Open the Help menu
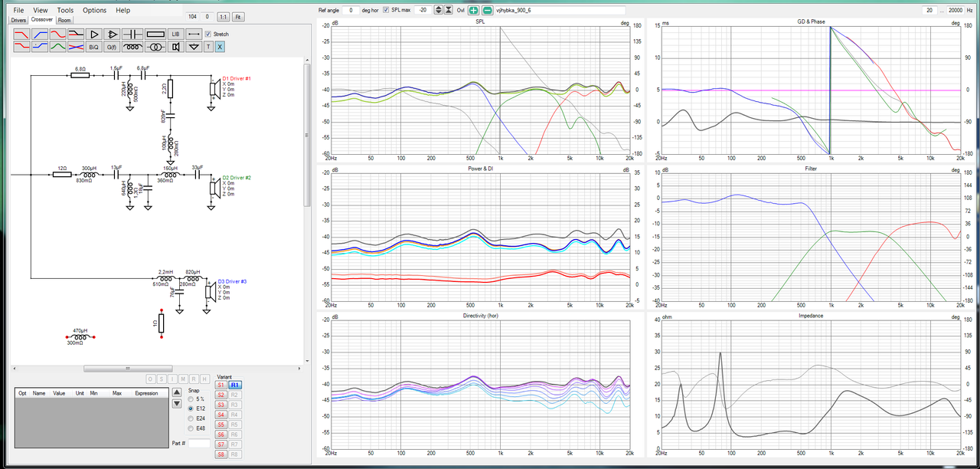 click(x=122, y=10)
